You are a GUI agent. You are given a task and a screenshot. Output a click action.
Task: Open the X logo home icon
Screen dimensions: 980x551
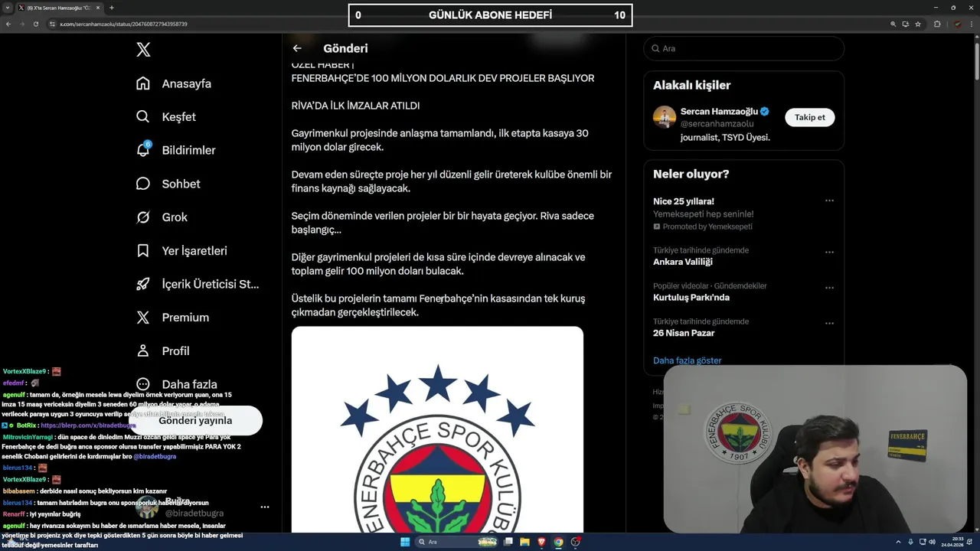tap(143, 50)
